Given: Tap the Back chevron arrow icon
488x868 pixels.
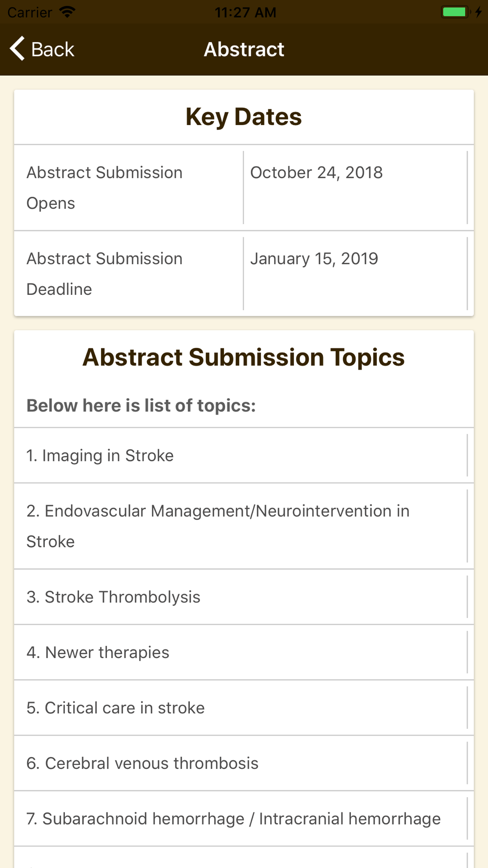Looking at the screenshot, I should 17,49.
